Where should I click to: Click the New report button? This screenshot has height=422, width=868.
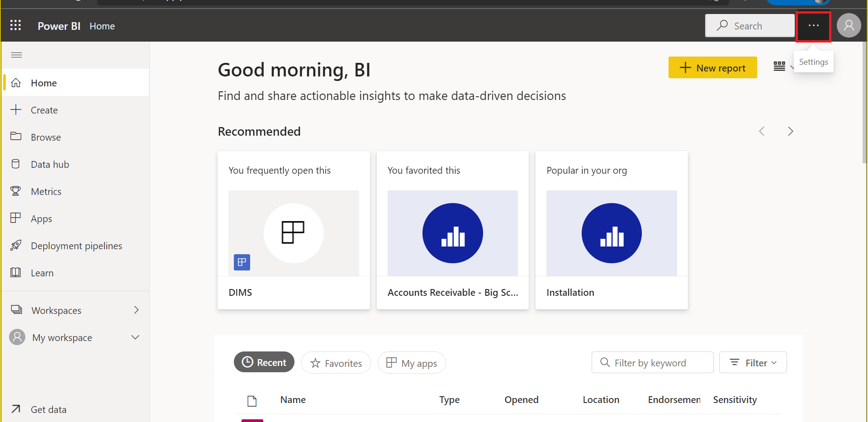[712, 67]
